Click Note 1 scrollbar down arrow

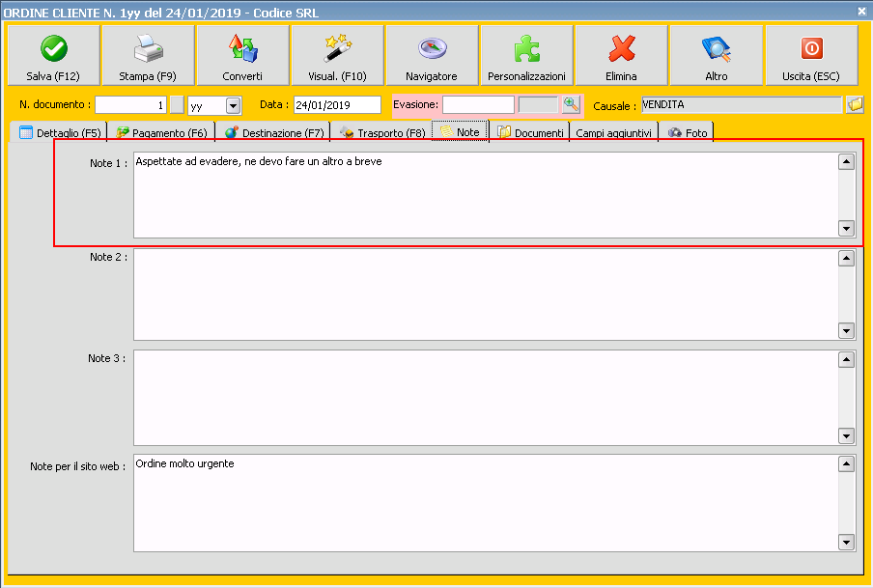[x=846, y=228]
